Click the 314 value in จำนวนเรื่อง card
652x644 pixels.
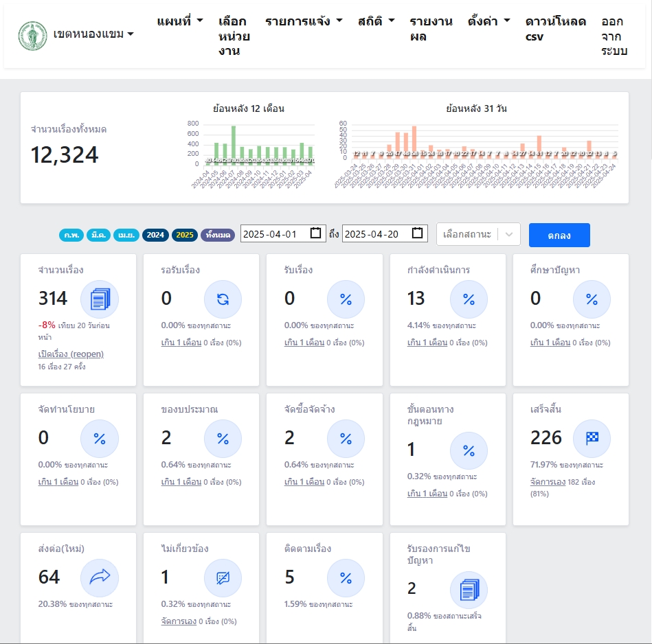tap(53, 299)
